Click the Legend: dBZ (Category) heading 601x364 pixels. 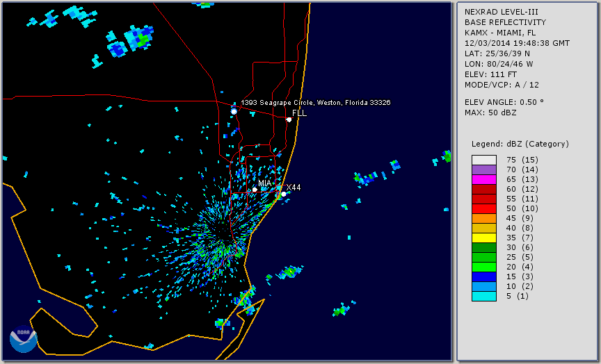pyautogui.click(x=520, y=144)
